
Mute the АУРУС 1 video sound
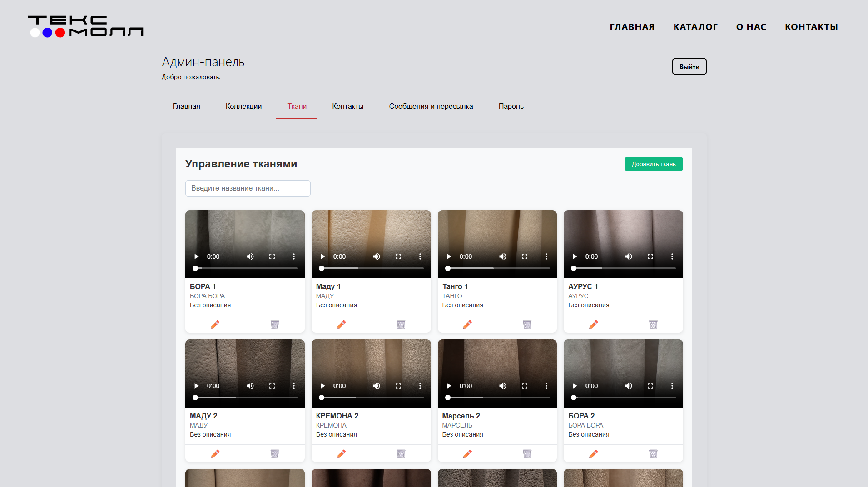click(629, 256)
